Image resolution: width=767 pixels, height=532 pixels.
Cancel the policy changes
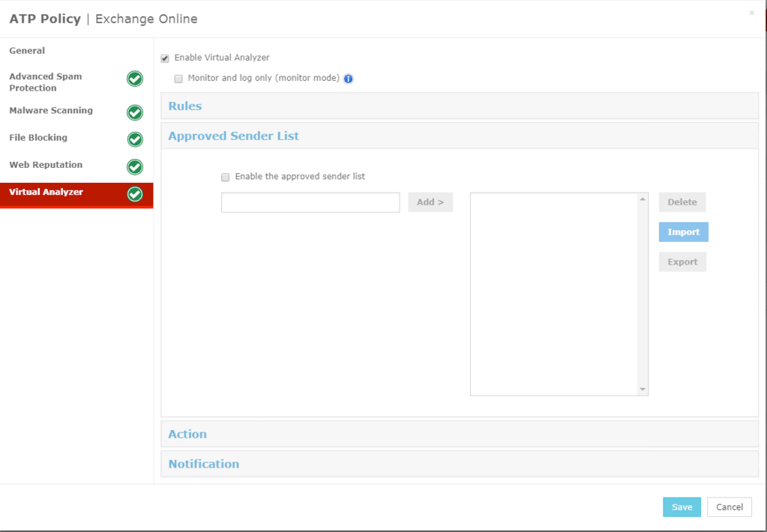click(x=730, y=507)
